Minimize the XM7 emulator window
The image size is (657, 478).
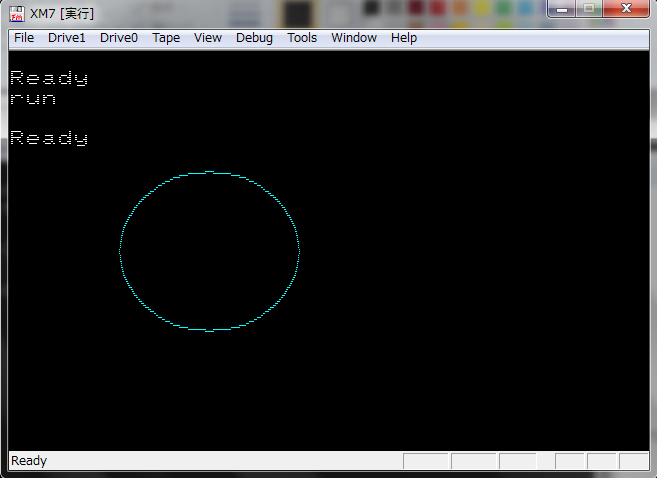click(565, 10)
